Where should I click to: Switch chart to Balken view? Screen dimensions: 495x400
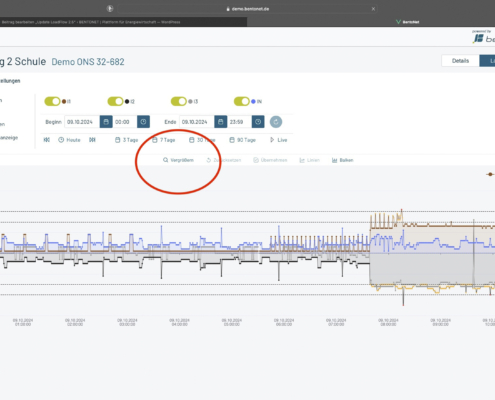point(342,160)
